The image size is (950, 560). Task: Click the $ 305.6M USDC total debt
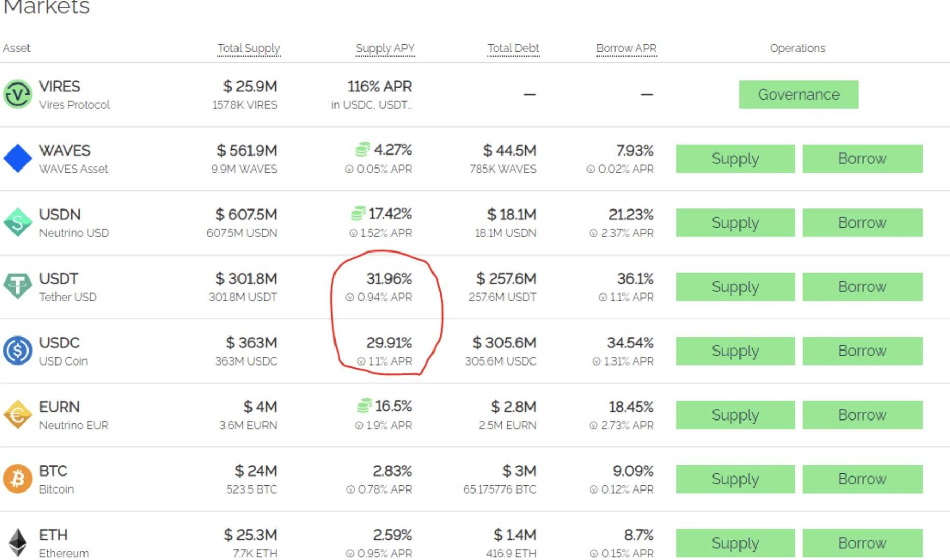(505, 343)
